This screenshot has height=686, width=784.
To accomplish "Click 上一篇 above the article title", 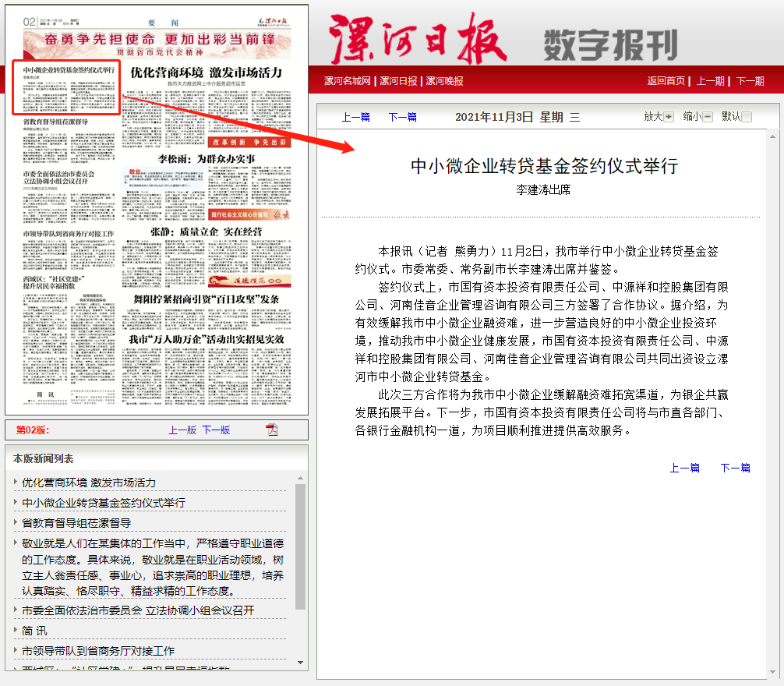I will (x=356, y=117).
